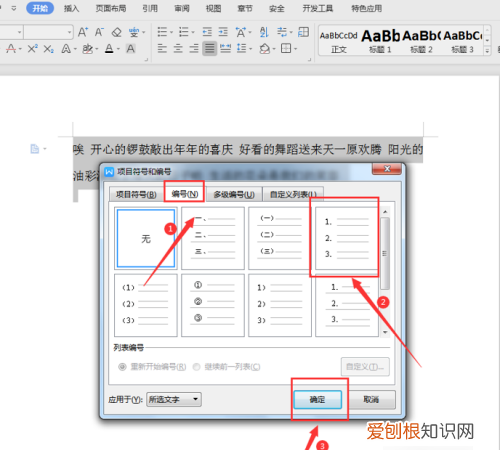
Task: Expand the styles gallery arrow
Action: pos(487,51)
